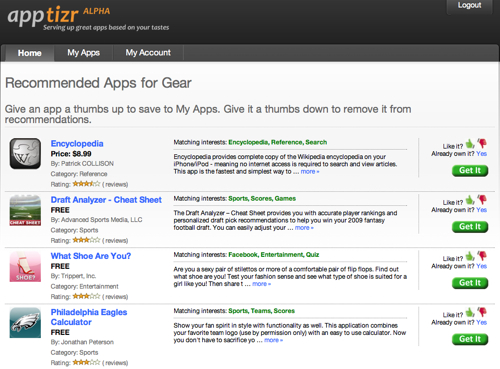This screenshot has width=500, height=369.
Task: Give Encyclopedia a thumbs up
Action: tap(470, 144)
